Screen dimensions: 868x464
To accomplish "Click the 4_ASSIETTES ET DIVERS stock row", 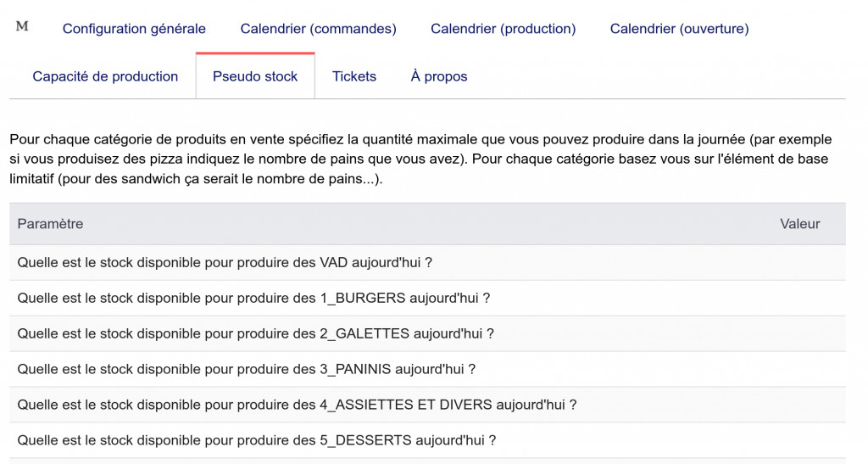I will pyautogui.click(x=297, y=405).
